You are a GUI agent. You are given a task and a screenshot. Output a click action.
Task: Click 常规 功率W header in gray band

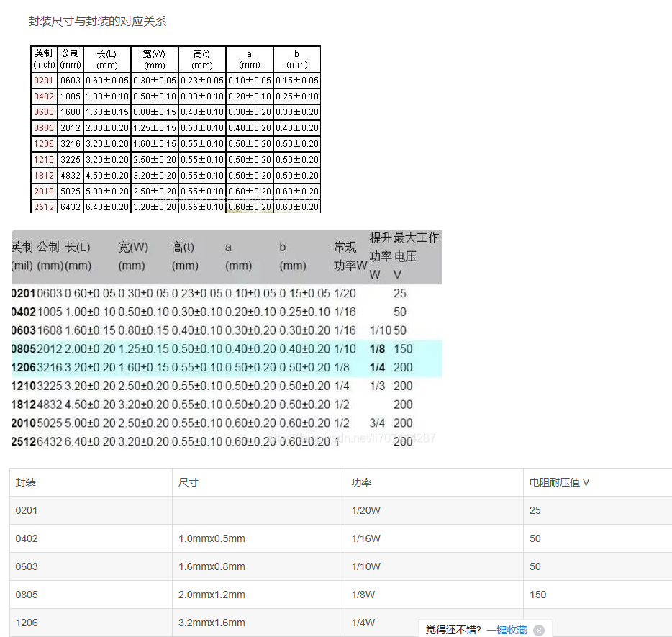tap(350, 256)
